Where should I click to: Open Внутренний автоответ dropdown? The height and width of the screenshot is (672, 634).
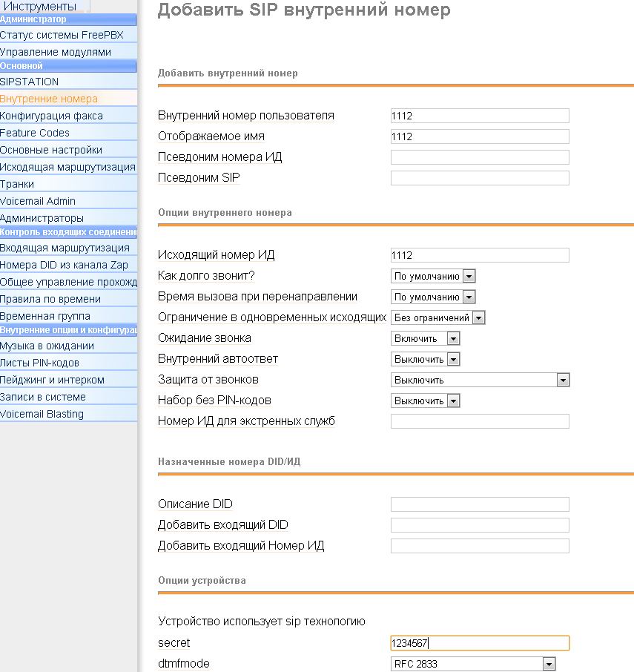(426, 359)
